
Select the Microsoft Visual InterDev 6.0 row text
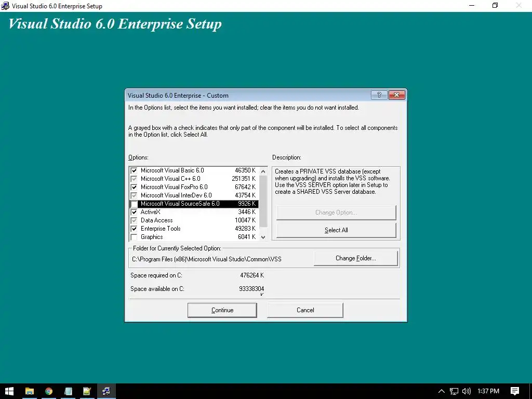point(176,195)
